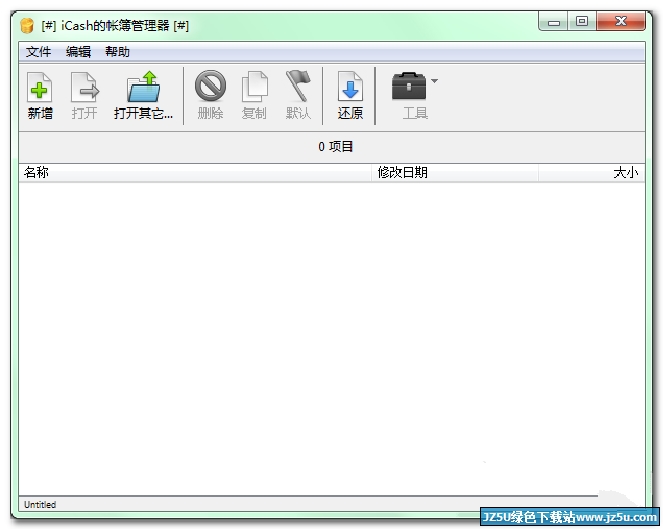Expand the dropdown arrow beside the toolbox

click(434, 81)
